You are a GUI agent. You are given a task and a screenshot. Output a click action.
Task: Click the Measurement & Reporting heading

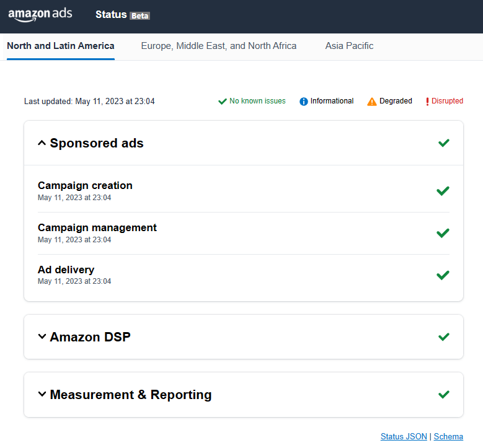tap(131, 395)
